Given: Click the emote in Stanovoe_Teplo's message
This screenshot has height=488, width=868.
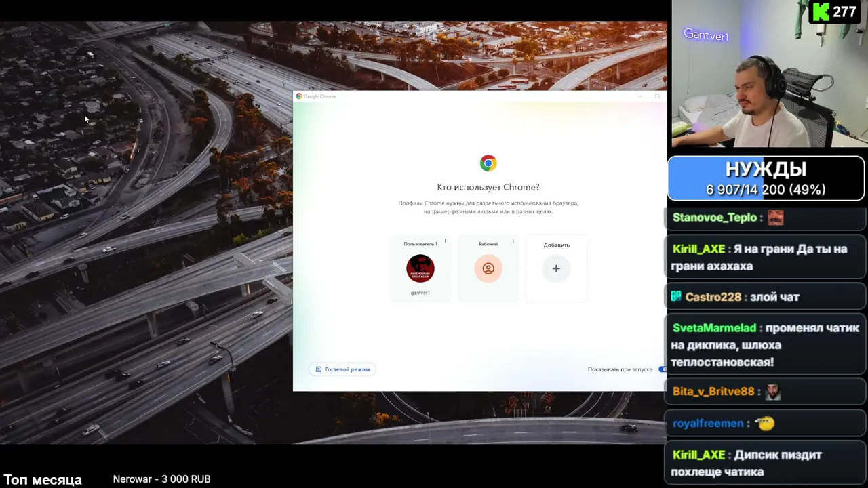Looking at the screenshot, I should (775, 218).
